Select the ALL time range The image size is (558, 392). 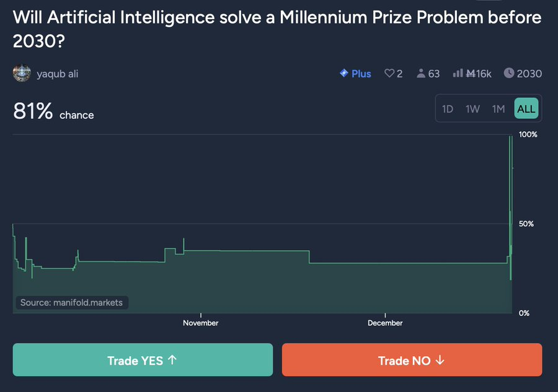coord(526,108)
